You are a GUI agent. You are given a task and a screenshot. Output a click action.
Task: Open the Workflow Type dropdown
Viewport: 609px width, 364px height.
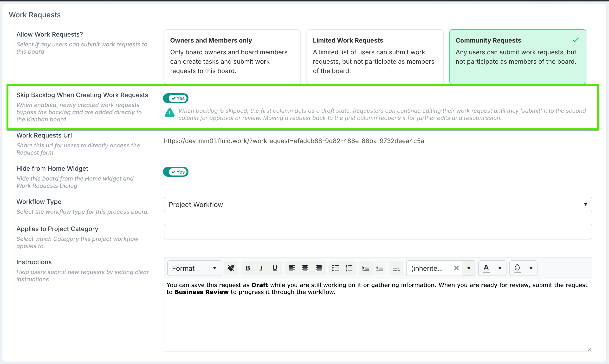point(378,205)
